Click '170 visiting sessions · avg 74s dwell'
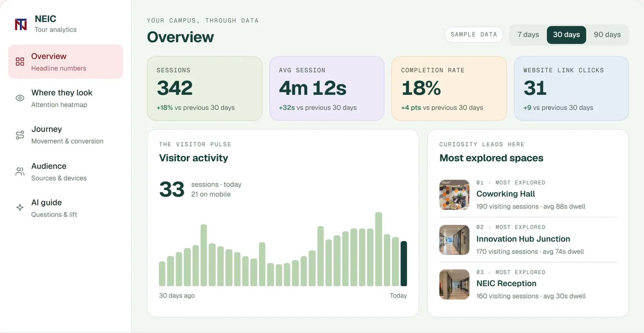 [x=530, y=252]
